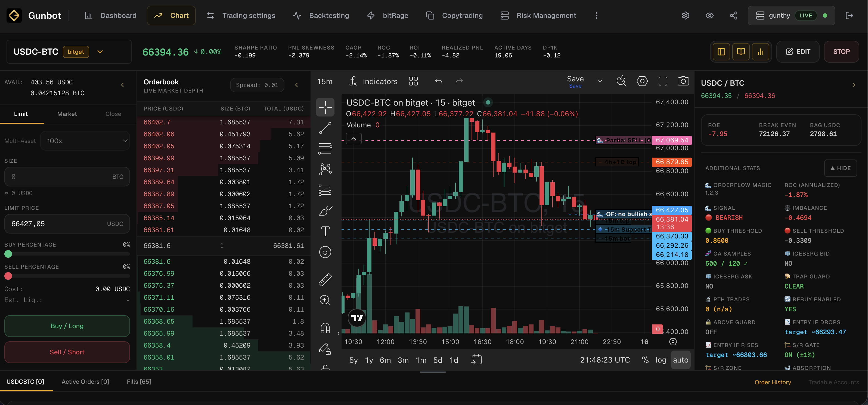Open quick search on chart toolbar
The image size is (868, 405).
point(621,81)
